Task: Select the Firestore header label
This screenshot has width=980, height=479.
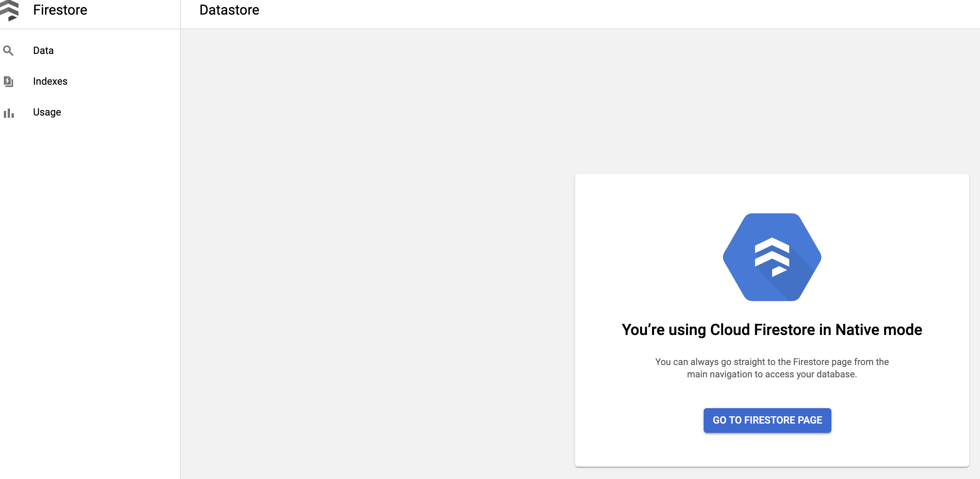Action: [60, 10]
